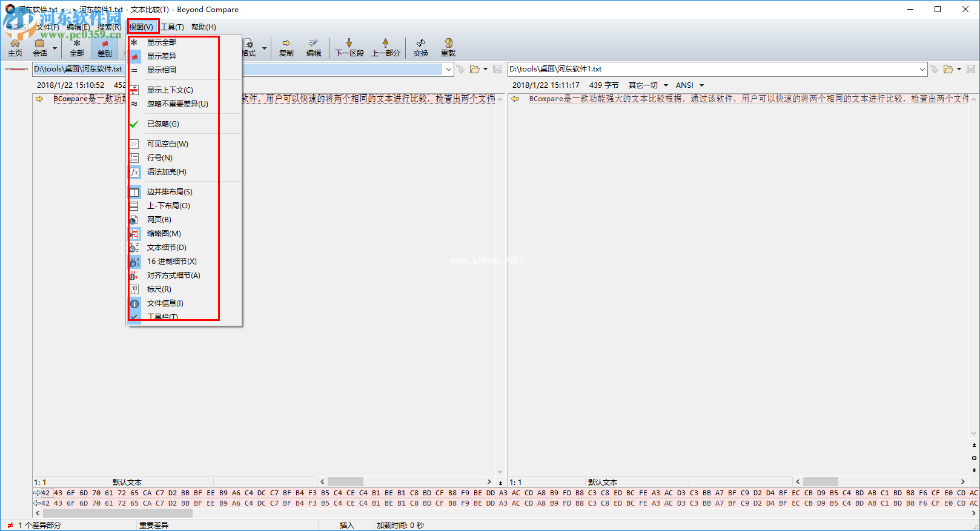Open the 工具(T) menu

click(x=172, y=27)
